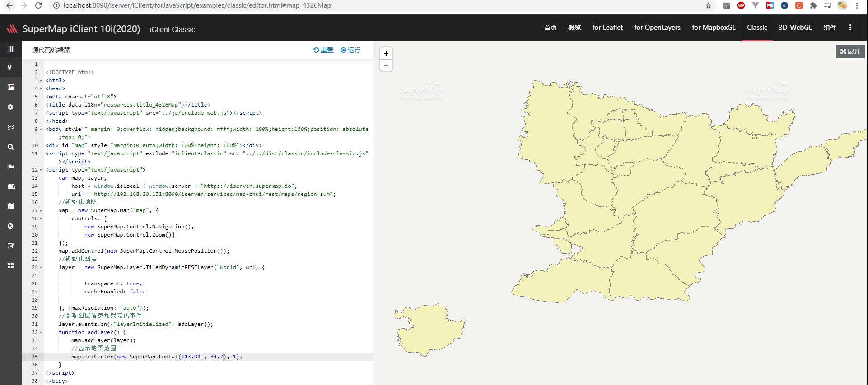Screen dimensions: 868x385
Task: Open the magnifier search sidebar category
Action: point(10,147)
